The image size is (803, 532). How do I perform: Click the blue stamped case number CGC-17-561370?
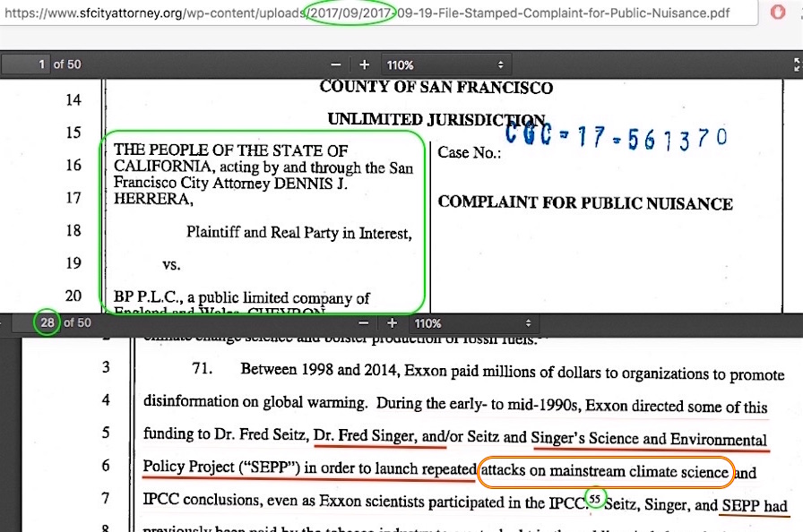(615, 137)
